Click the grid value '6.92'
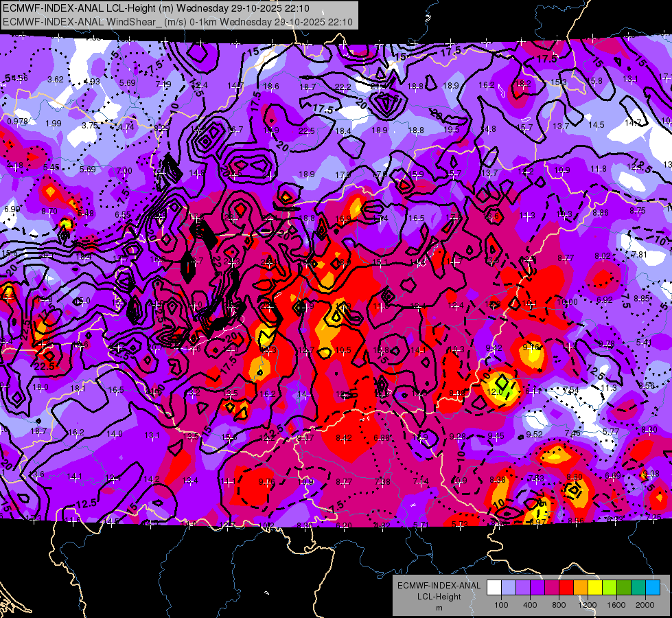The width and height of the screenshot is (672, 618). (x=605, y=300)
